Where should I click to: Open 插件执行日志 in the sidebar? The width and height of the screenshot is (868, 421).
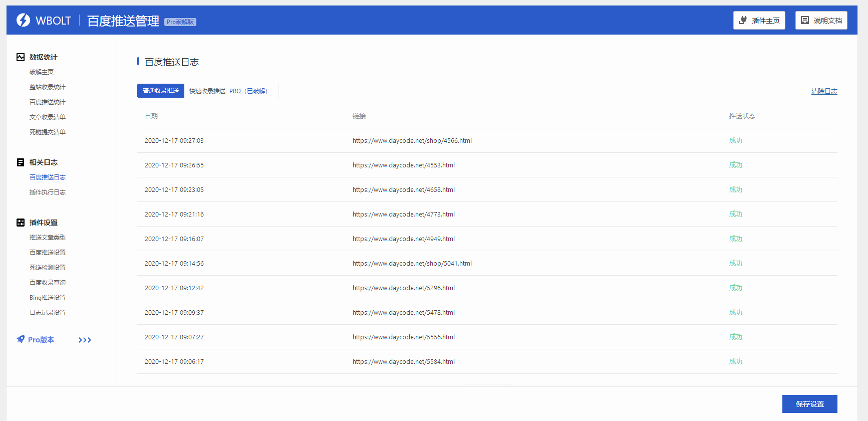(x=48, y=192)
